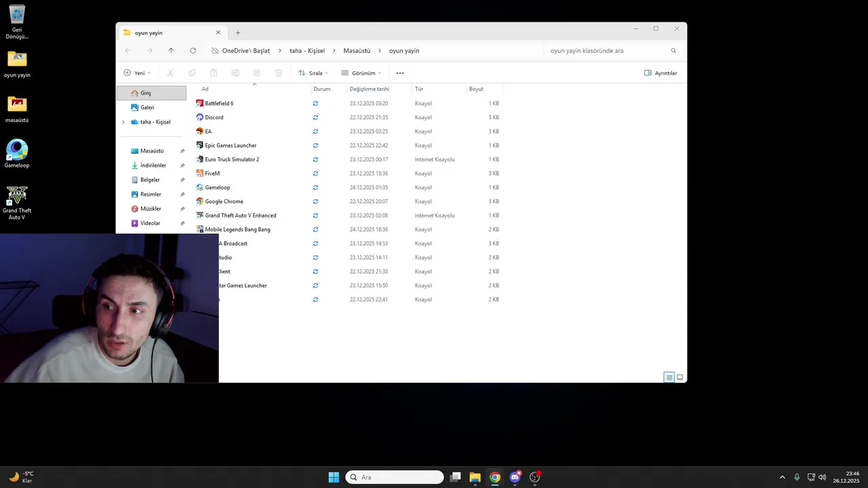This screenshot has width=868, height=488.
Task: Select Grand Theft Auto V Enhanced icon
Action: tap(200, 216)
